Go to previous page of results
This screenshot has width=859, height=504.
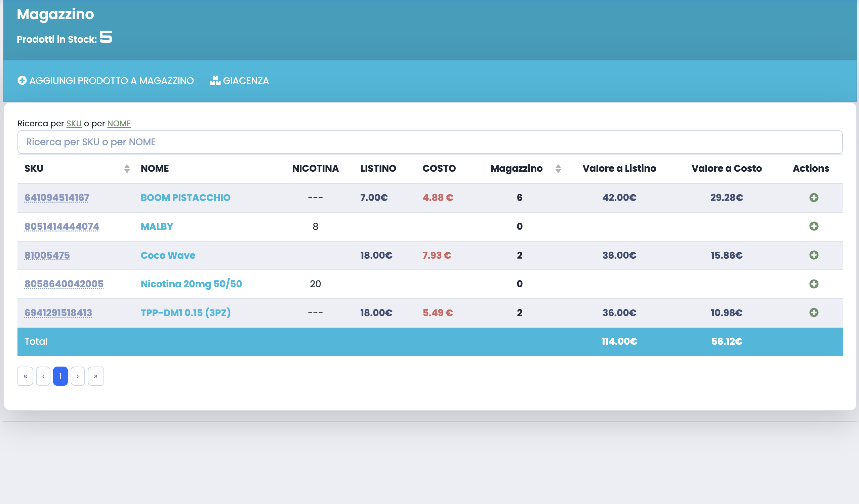[x=43, y=376]
